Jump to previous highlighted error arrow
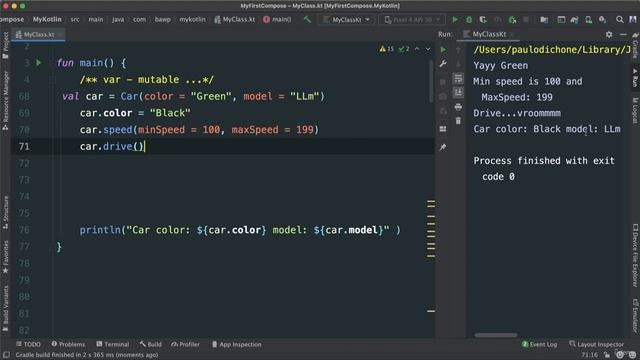The height and width of the screenshot is (360, 640). (x=417, y=49)
